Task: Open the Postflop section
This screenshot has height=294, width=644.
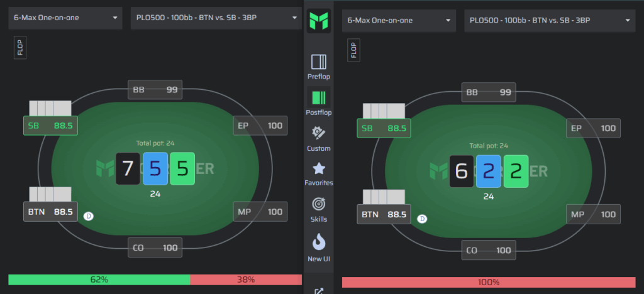Action: point(319,102)
